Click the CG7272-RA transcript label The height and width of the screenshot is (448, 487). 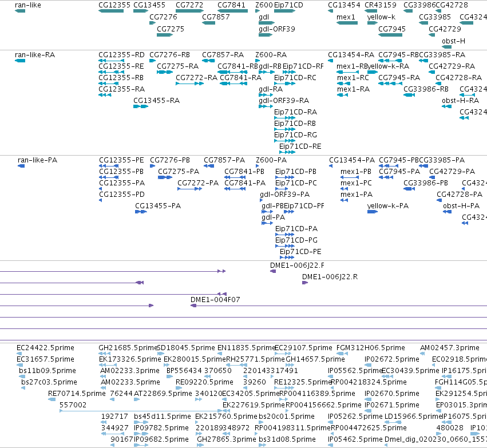pos(197,78)
